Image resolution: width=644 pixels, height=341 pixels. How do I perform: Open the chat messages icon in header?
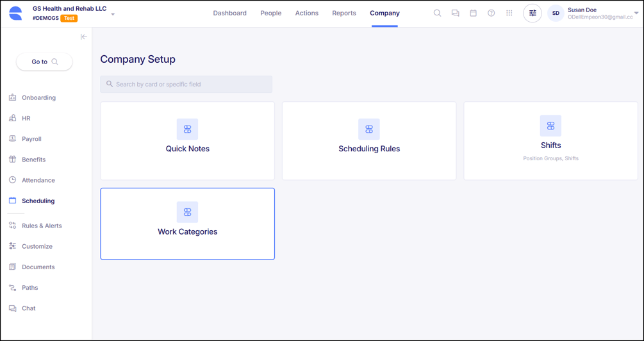[x=455, y=13]
